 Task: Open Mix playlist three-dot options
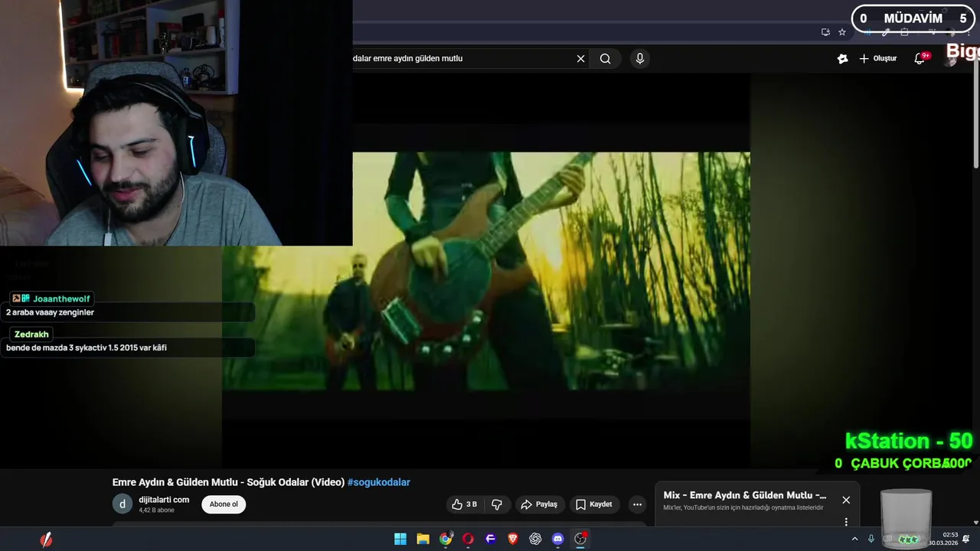click(846, 522)
